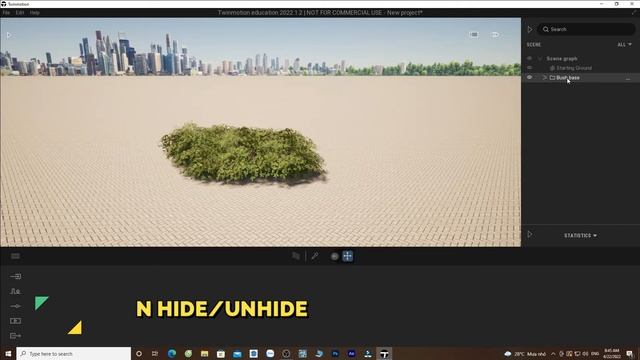Expand the Bush base container

544,77
